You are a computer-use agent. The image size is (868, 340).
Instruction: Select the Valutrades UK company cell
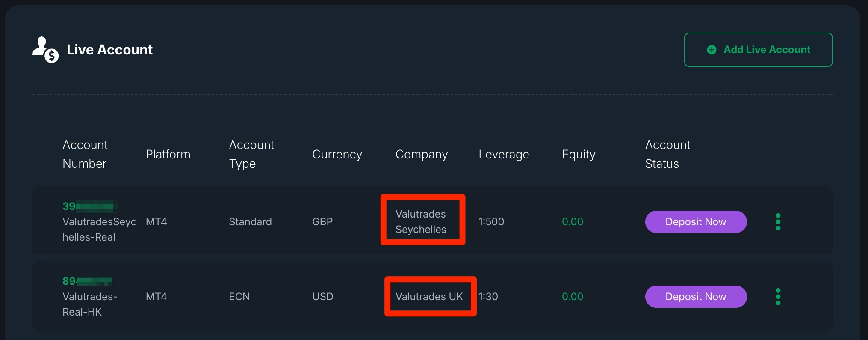click(429, 297)
